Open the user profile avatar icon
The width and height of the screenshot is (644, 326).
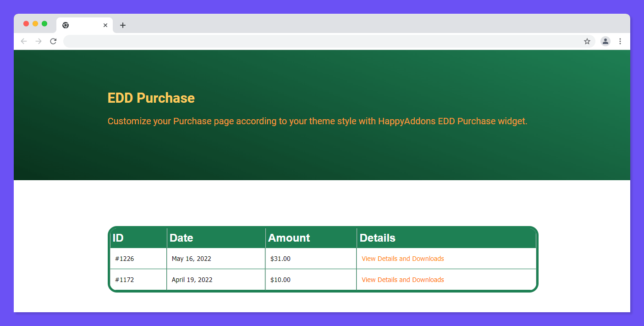click(x=605, y=41)
